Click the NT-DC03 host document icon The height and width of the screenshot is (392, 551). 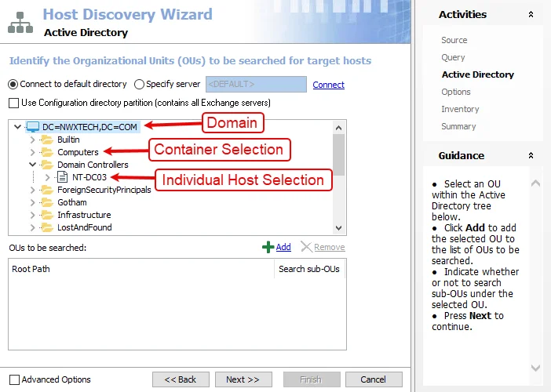point(62,177)
